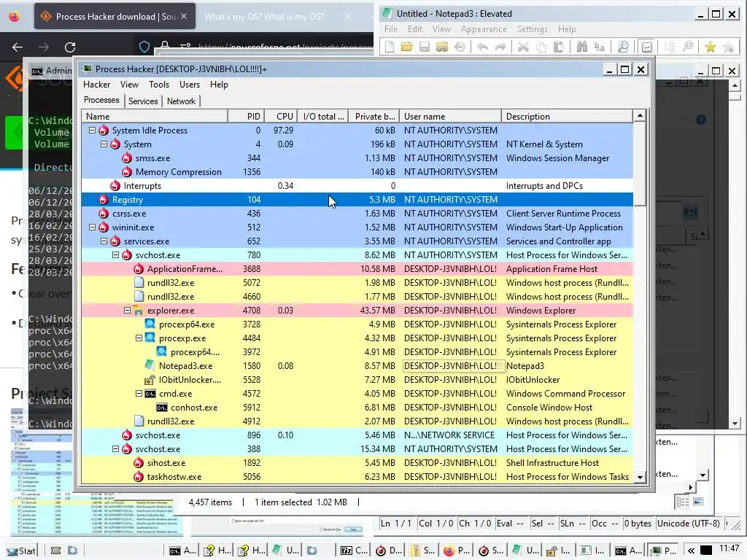Viewport: 747px width, 560px height.
Task: Click the Open folder icon in Notepad3 toolbar
Action: click(406, 47)
